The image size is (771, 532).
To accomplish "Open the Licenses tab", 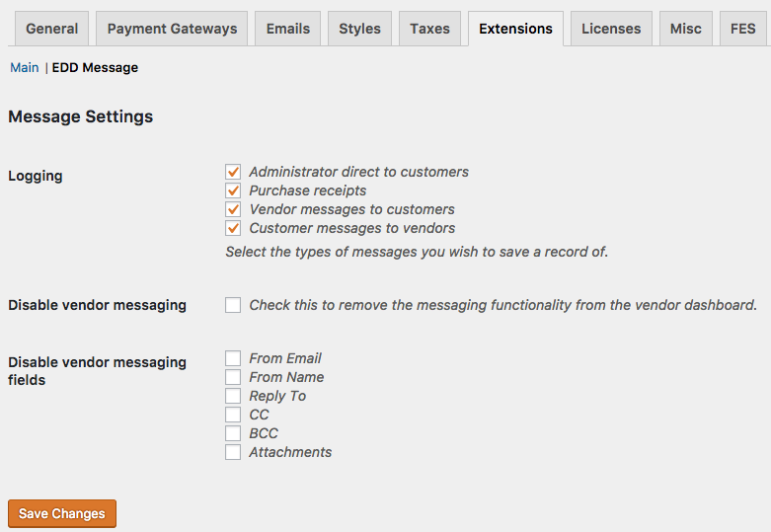I will point(611,29).
